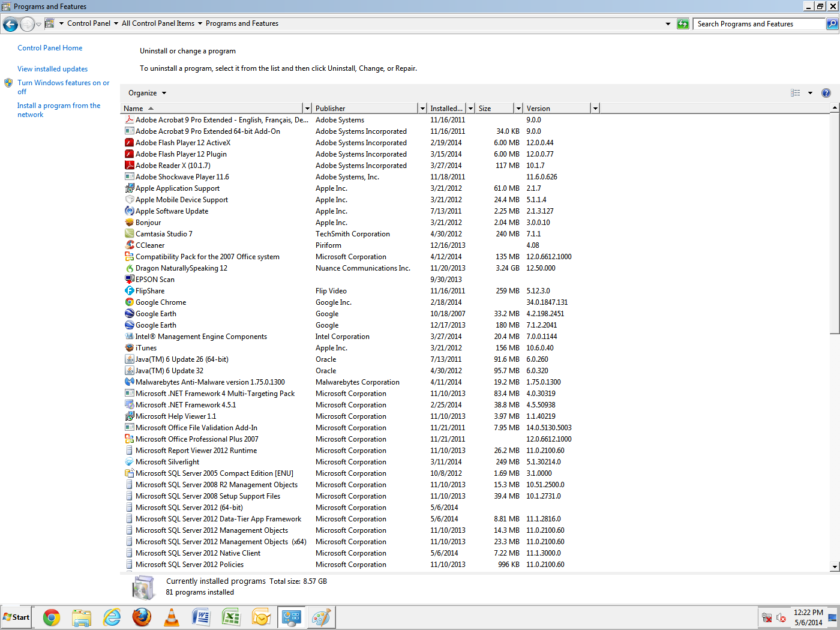Click the Start button

pyautogui.click(x=16, y=617)
